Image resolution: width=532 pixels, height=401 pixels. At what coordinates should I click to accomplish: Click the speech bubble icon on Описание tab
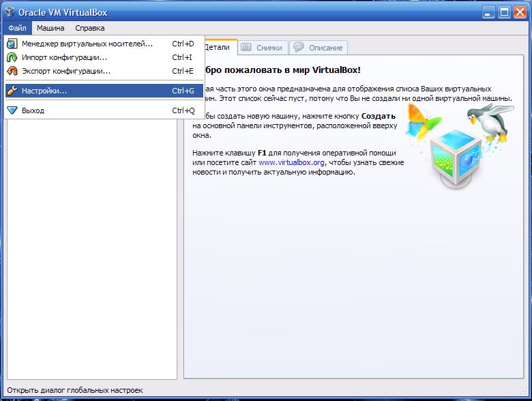pos(299,47)
